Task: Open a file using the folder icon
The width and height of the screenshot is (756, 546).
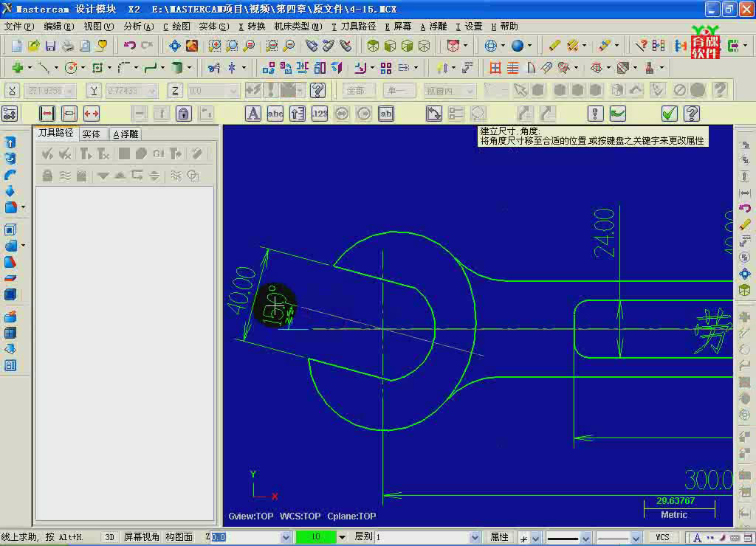Action: coord(34,46)
